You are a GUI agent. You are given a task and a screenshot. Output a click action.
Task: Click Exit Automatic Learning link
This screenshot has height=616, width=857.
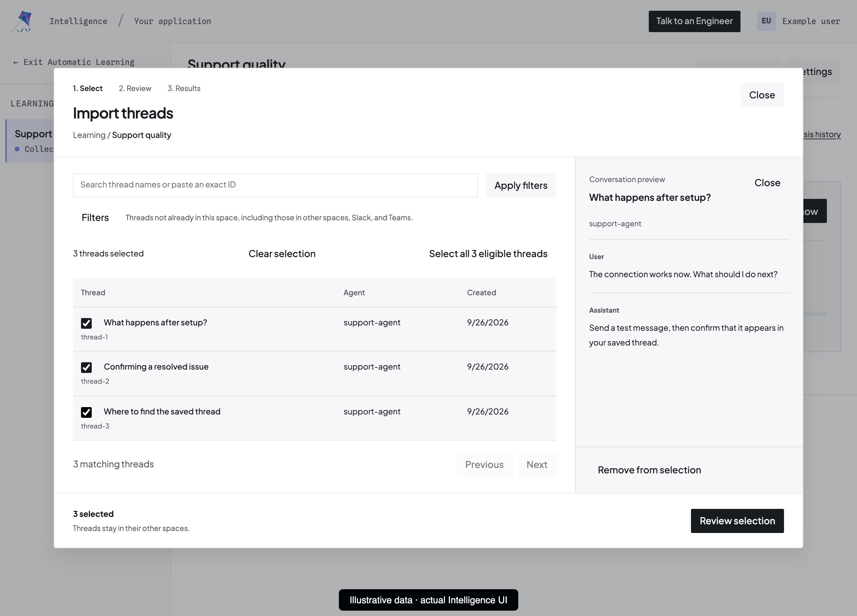point(74,62)
